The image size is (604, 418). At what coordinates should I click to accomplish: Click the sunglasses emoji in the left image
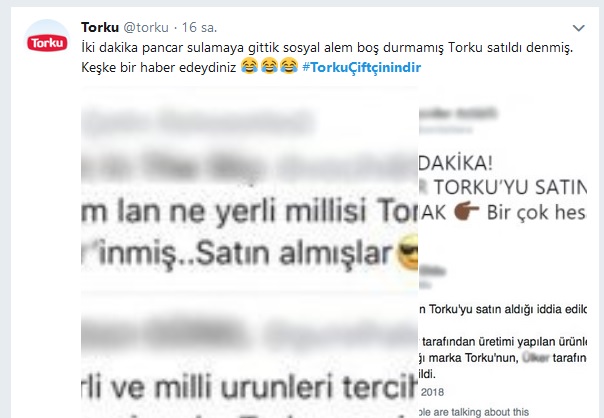click(x=408, y=252)
